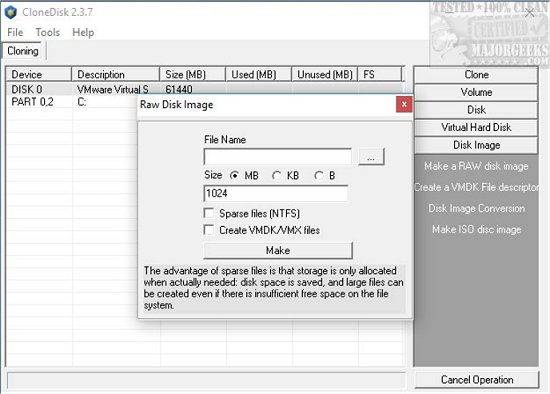This screenshot has width=550, height=394.
Task: Select the B size unit radio button
Action: (318, 175)
